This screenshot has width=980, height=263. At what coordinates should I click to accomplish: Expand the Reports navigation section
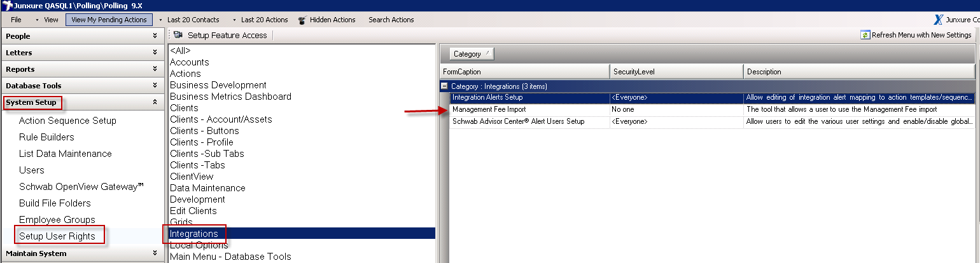[x=82, y=69]
